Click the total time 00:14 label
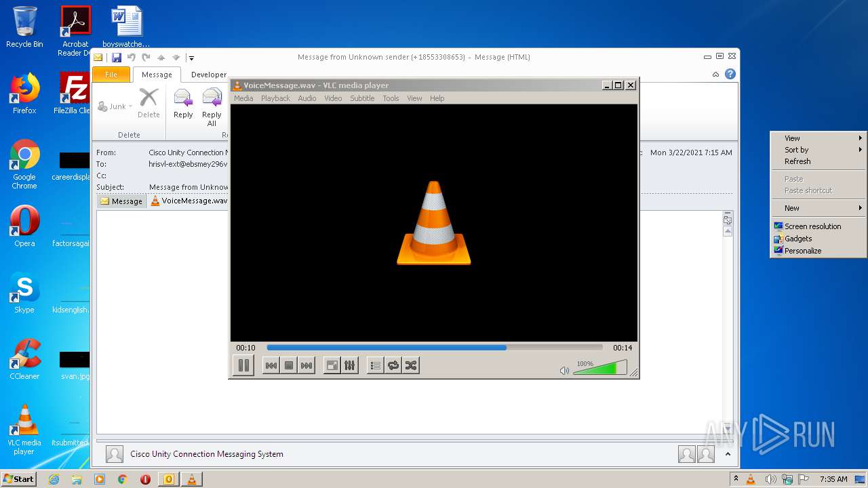The image size is (868, 488). [x=623, y=348]
